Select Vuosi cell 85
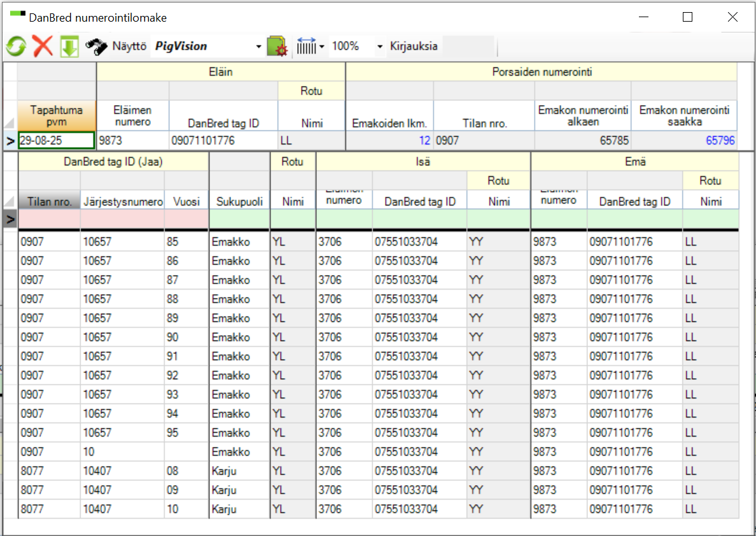This screenshot has height=536, width=756. (186, 241)
